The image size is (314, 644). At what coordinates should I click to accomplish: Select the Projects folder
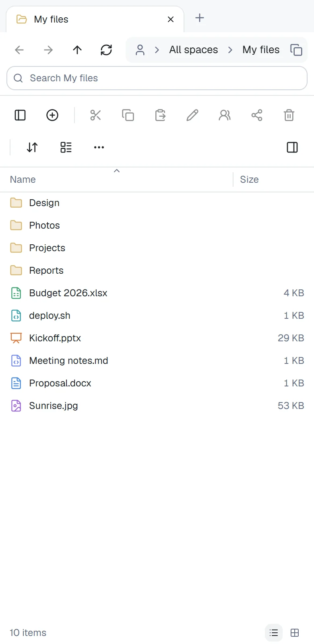[x=157, y=248]
